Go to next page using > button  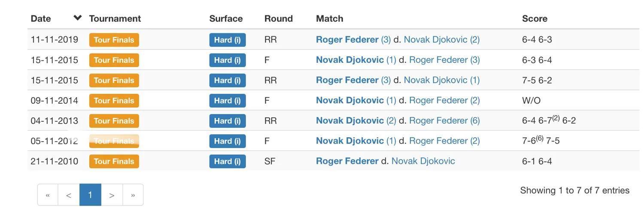[x=112, y=195]
